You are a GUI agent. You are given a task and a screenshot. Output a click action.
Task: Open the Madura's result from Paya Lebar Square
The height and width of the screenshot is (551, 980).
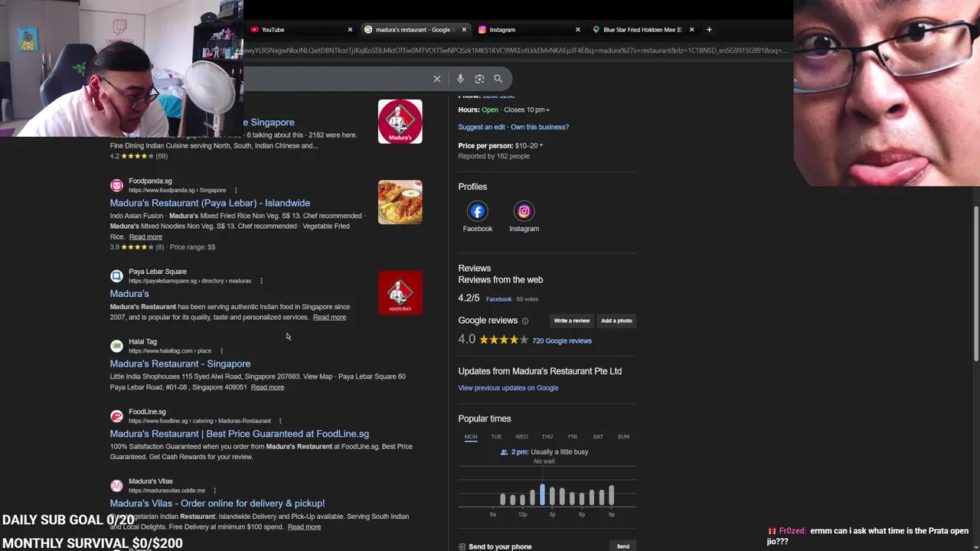(129, 294)
